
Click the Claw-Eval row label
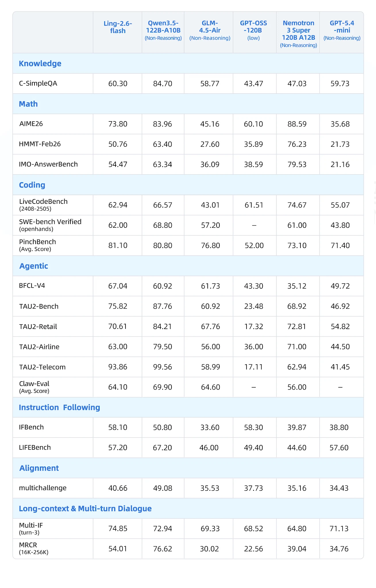point(34,387)
